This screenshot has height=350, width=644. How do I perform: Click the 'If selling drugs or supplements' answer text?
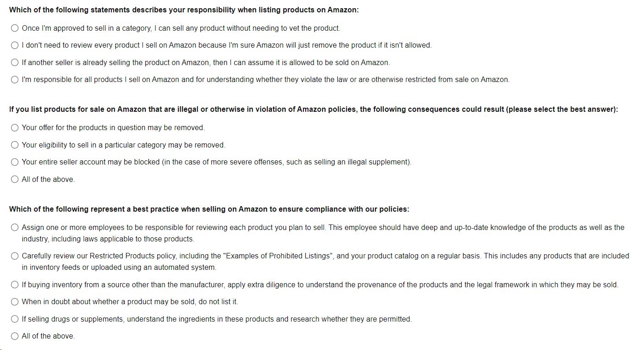pos(217,319)
